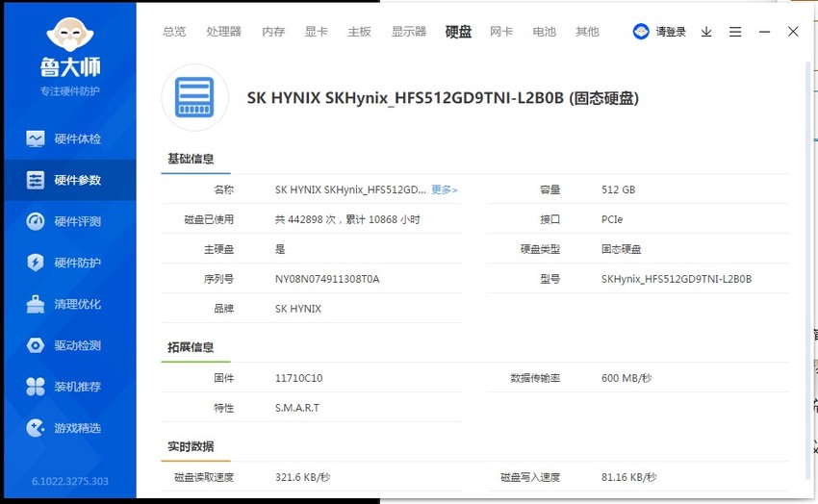Click the 基础信息 section heading
This screenshot has width=818, height=504.
(x=191, y=159)
